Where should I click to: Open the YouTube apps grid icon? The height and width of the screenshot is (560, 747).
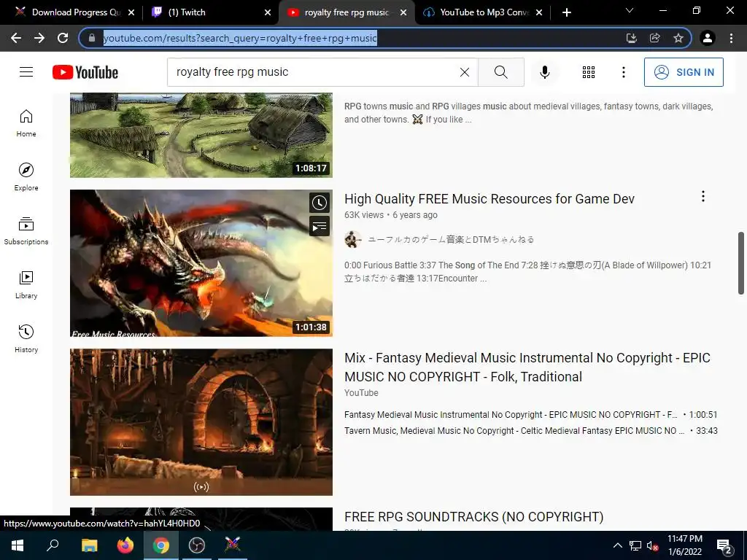[589, 72]
